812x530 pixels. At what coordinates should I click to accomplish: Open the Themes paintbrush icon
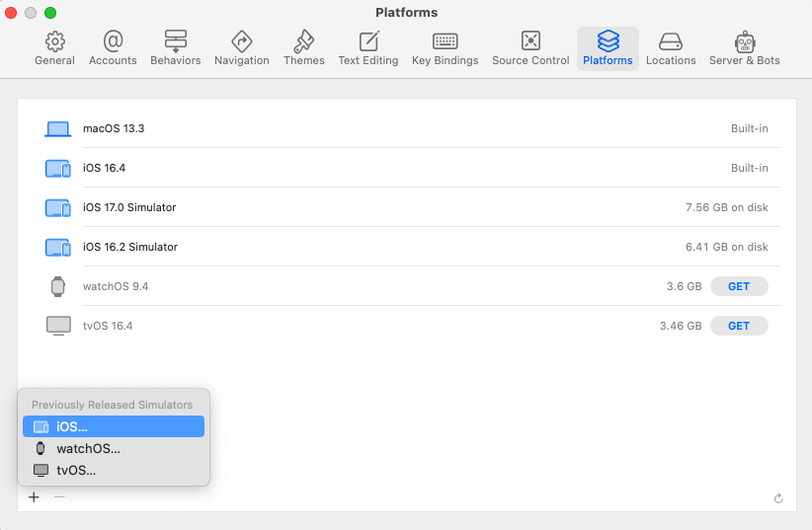(304, 41)
